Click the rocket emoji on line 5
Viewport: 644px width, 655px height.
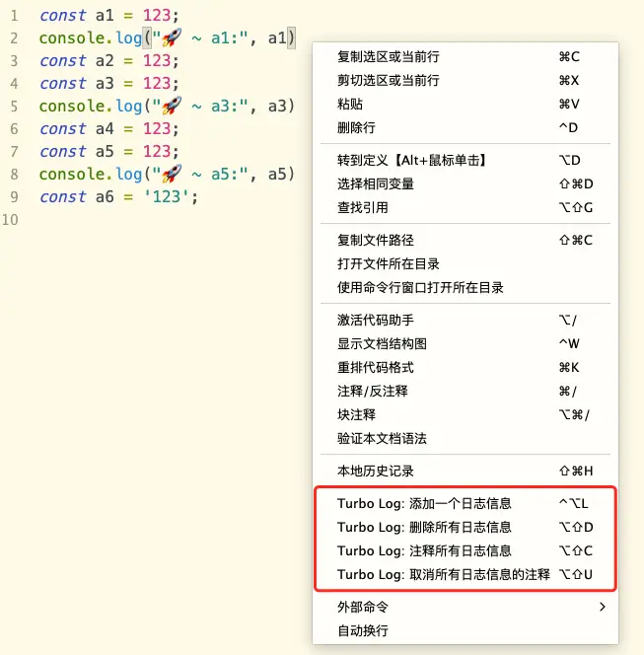coord(172,106)
